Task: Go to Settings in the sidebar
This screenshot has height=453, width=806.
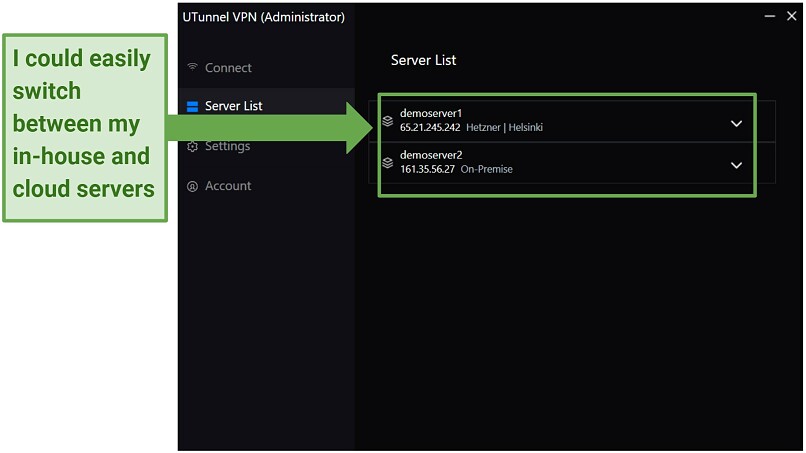Action: pos(227,146)
